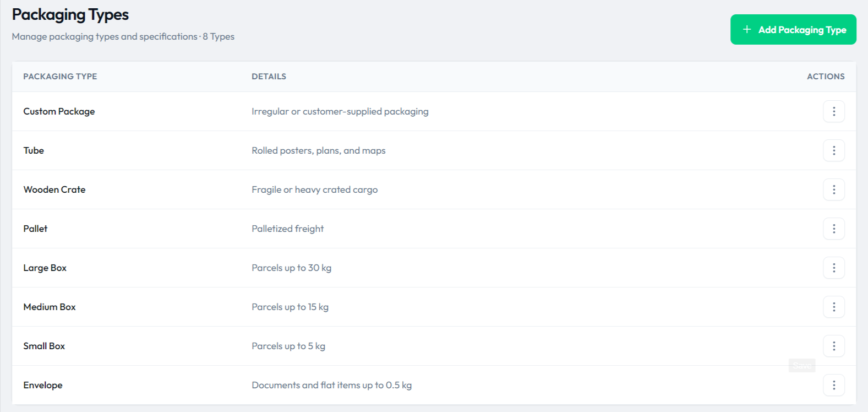Click the Packaging Type column header
The height and width of the screenshot is (412, 868).
tap(60, 77)
